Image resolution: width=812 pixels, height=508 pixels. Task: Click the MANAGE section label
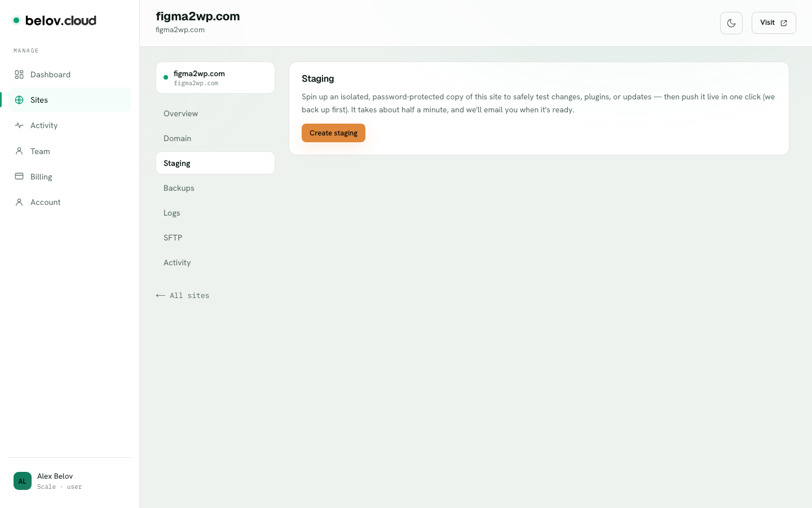(26, 51)
